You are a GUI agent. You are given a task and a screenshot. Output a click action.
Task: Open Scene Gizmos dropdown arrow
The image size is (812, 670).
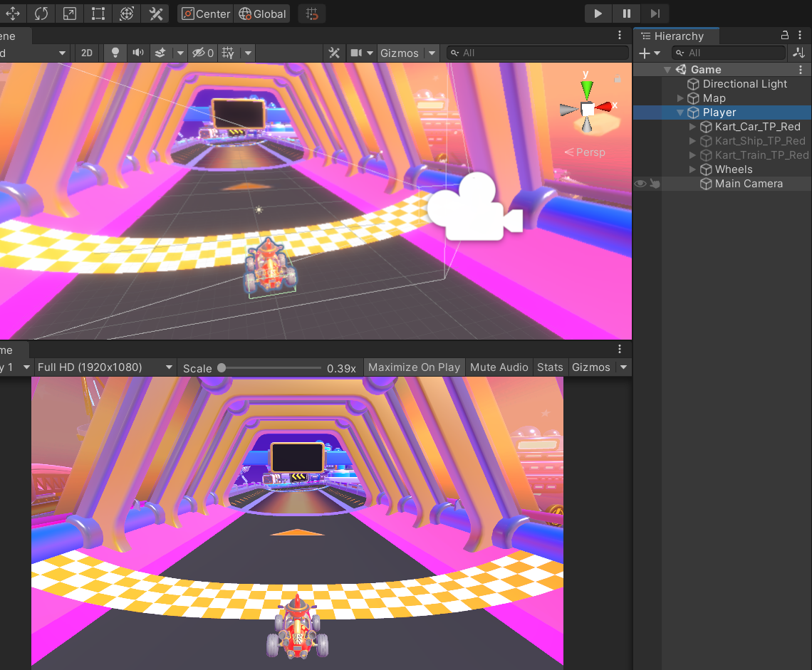[432, 53]
